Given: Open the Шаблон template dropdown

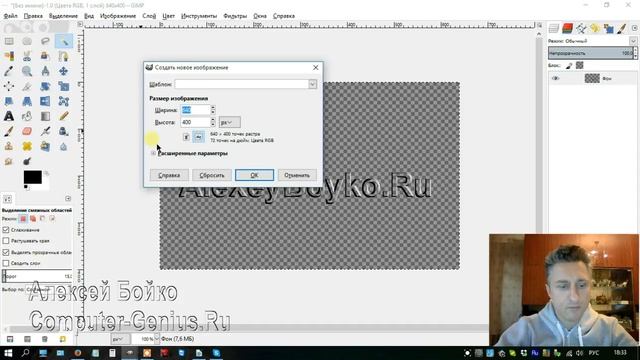Looking at the screenshot, I should click(x=312, y=84).
